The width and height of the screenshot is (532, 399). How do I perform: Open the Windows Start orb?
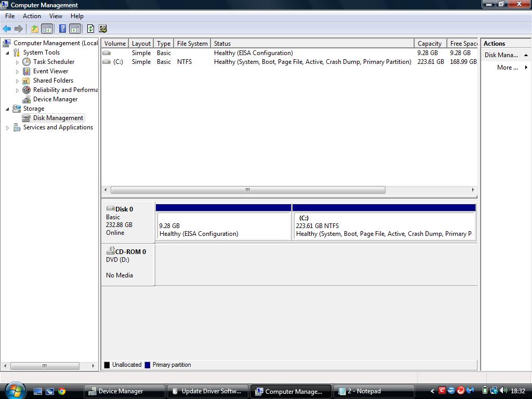15,390
